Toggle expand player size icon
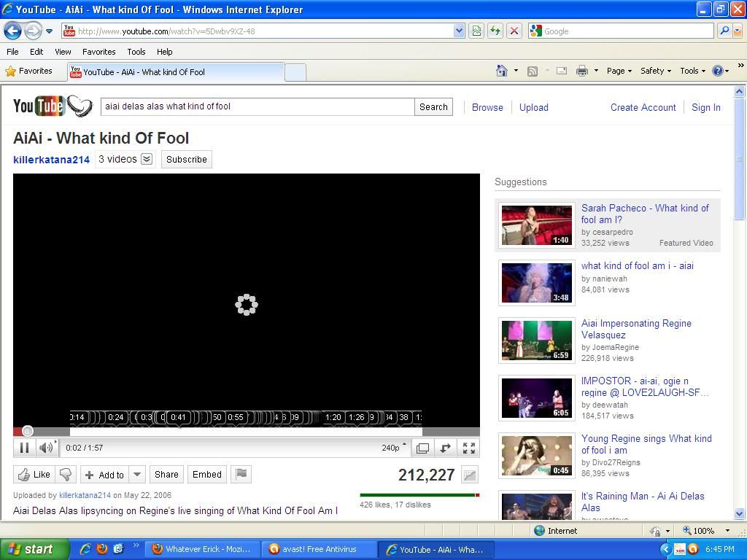 point(422,448)
